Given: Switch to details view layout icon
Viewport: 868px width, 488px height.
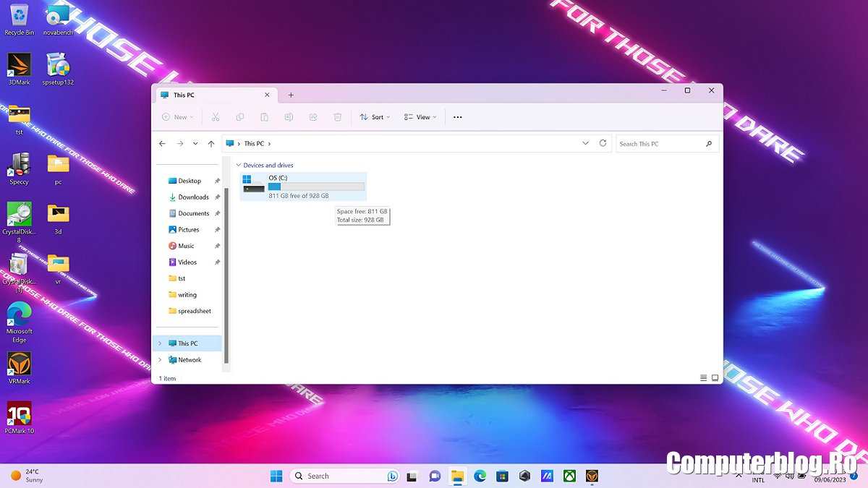Looking at the screenshot, I should pos(703,378).
